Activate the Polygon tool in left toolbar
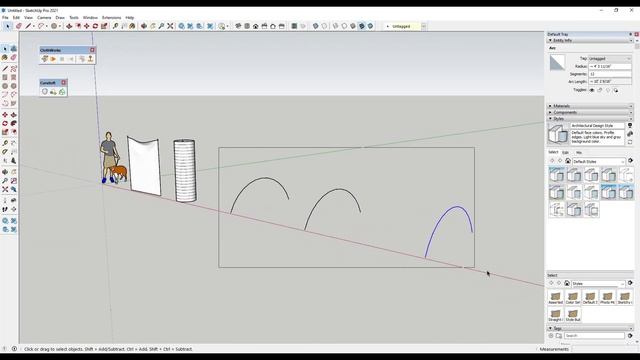 click(x=13, y=86)
